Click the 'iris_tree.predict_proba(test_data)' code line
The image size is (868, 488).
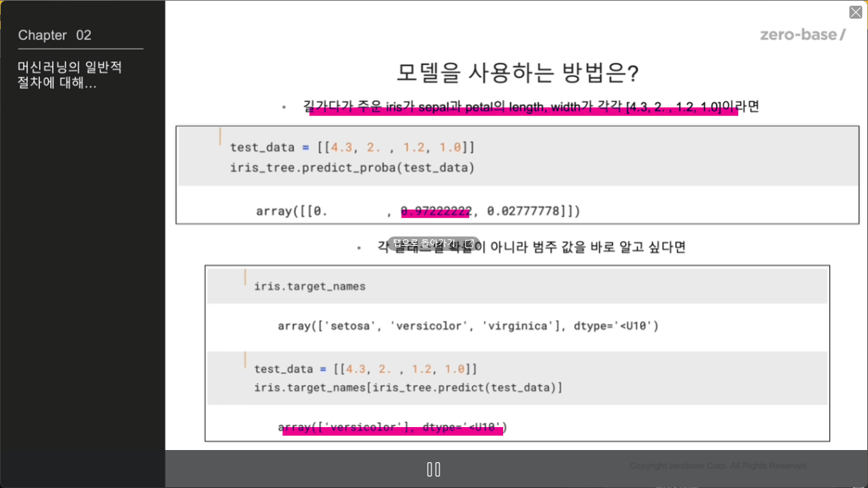352,168
